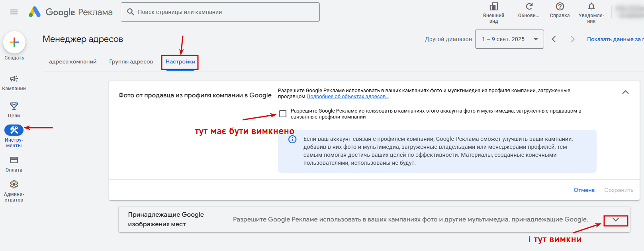Open the date range dropdown
Screen dimensions: 644x251
pyautogui.click(x=509, y=39)
